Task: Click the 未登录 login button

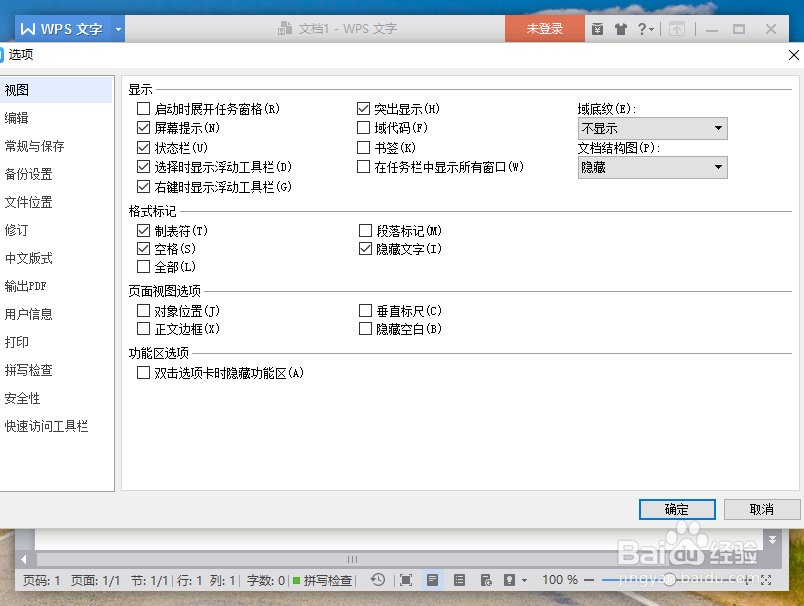Action: pyautogui.click(x=545, y=29)
